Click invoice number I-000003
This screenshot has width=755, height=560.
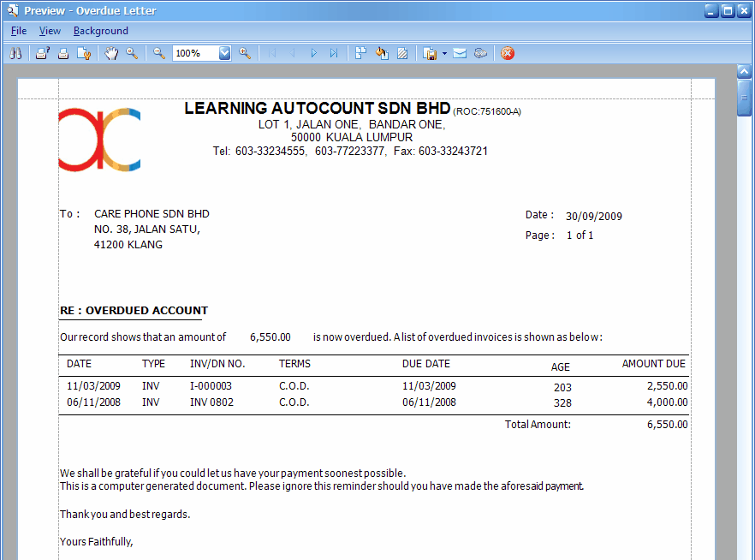[x=211, y=386]
